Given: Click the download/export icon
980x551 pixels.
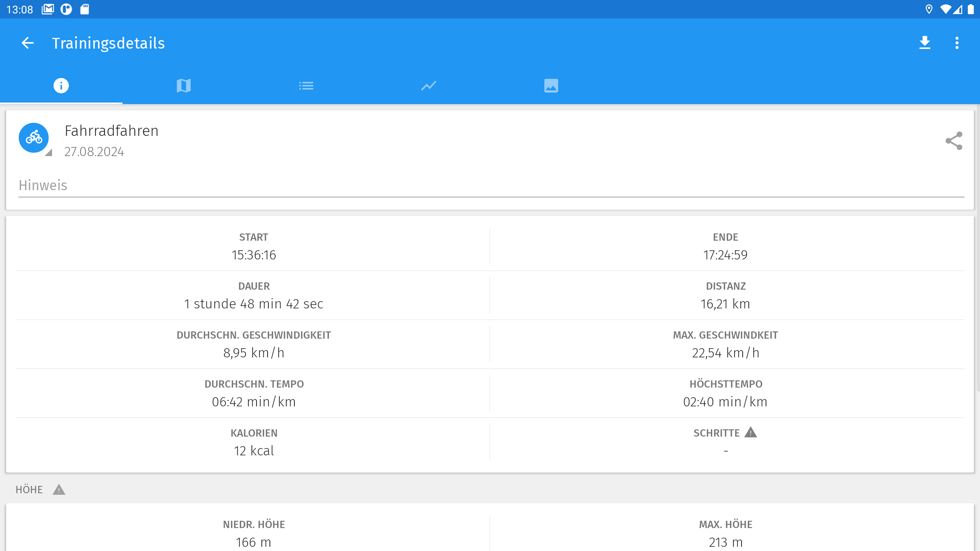Looking at the screenshot, I should tap(925, 43).
